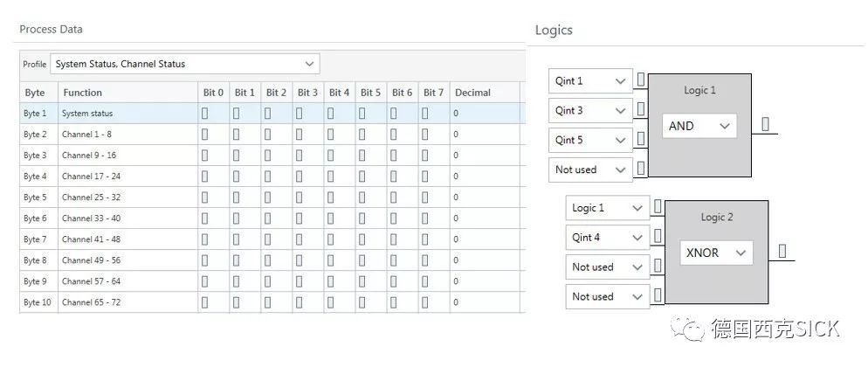
Task: Click input indicator next to Qint 4
Action: pos(658,237)
